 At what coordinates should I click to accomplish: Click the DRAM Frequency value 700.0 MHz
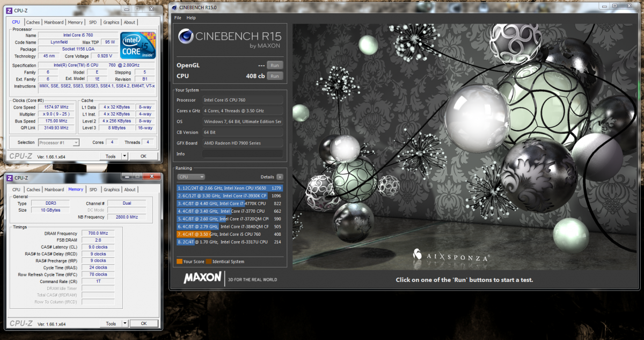click(x=98, y=233)
